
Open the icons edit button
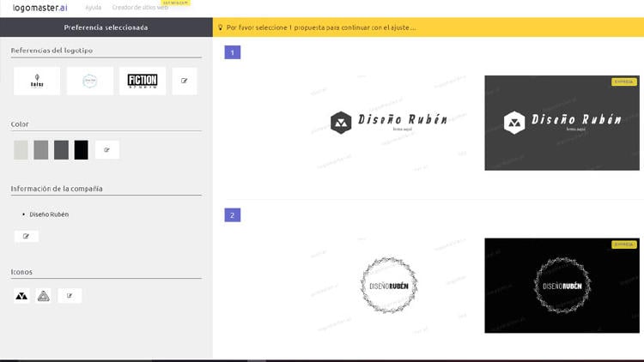[x=70, y=296]
